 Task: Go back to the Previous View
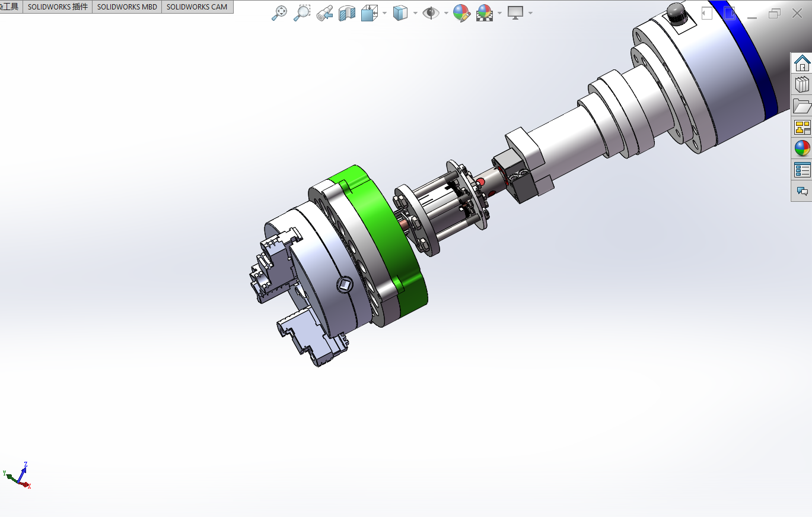(324, 13)
